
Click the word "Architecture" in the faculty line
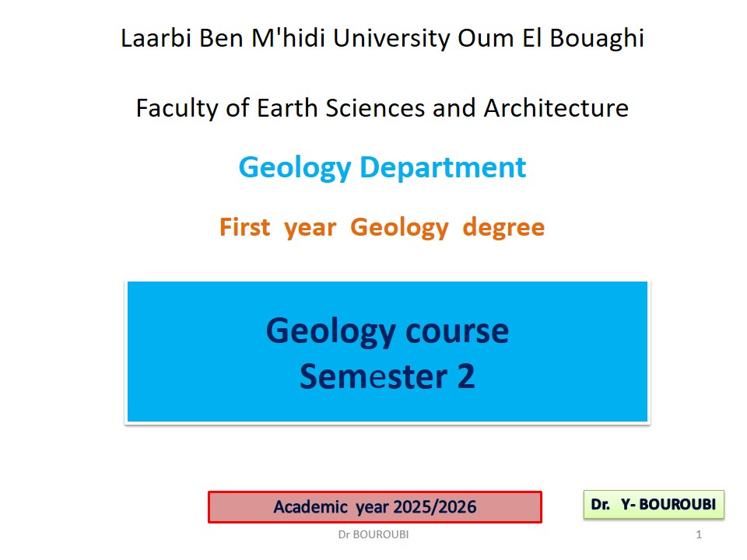[x=556, y=107]
